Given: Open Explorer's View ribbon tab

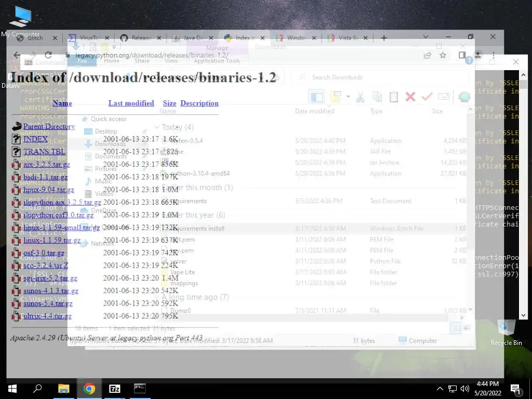Looking at the screenshot, I should click(171, 61).
